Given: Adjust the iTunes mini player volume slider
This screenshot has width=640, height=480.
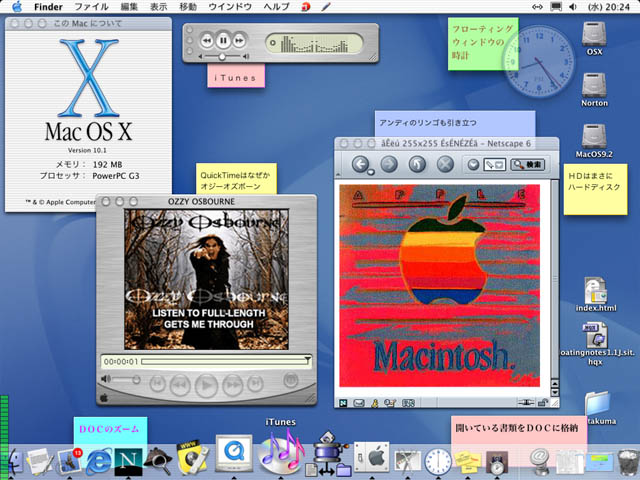Looking at the screenshot, I should [x=223, y=56].
